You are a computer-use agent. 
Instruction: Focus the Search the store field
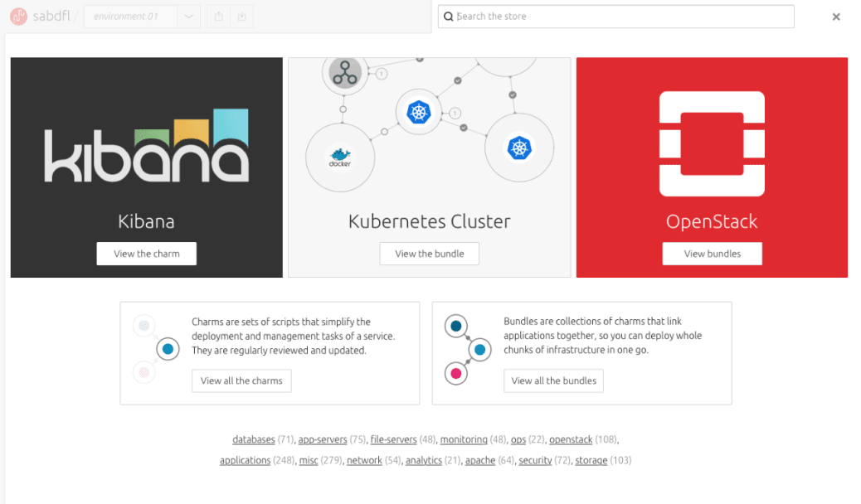[615, 17]
